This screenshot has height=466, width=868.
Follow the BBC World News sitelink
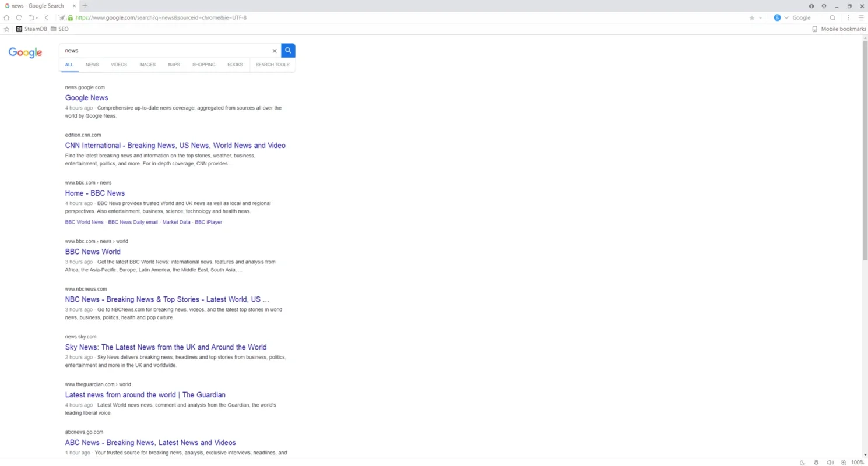[84, 222]
